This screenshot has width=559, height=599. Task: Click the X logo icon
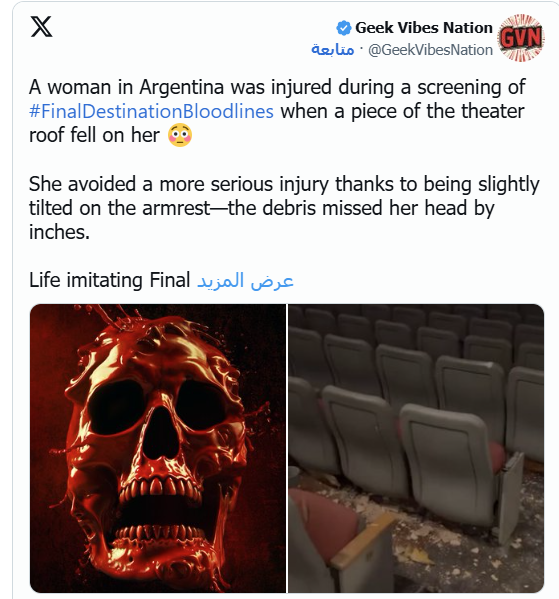41,27
